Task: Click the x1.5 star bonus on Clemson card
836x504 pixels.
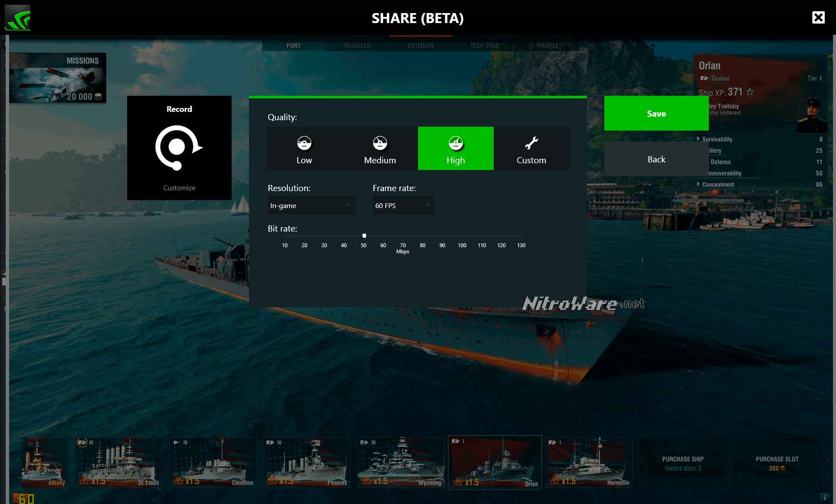Action: [x=186, y=481]
